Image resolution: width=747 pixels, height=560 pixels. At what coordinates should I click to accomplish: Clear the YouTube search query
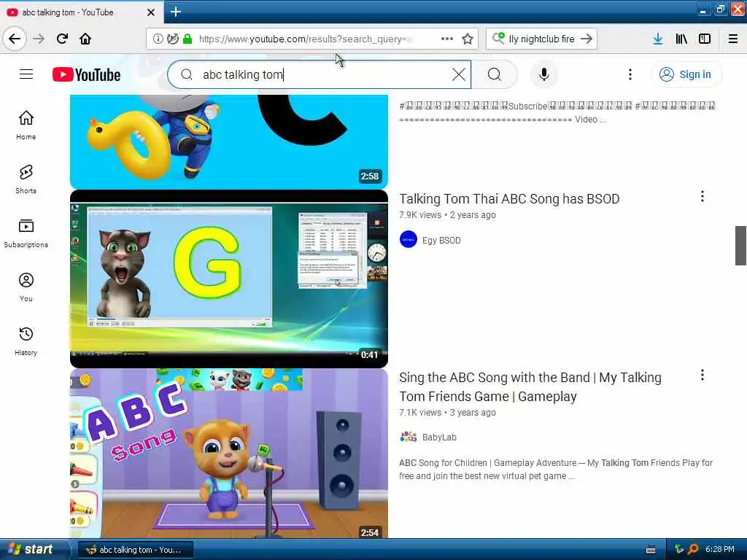[x=459, y=74]
